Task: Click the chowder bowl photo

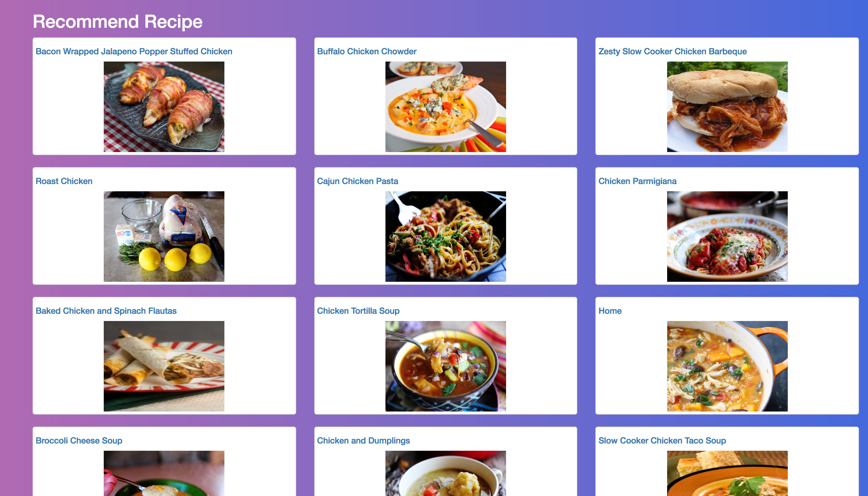Action: (x=445, y=107)
